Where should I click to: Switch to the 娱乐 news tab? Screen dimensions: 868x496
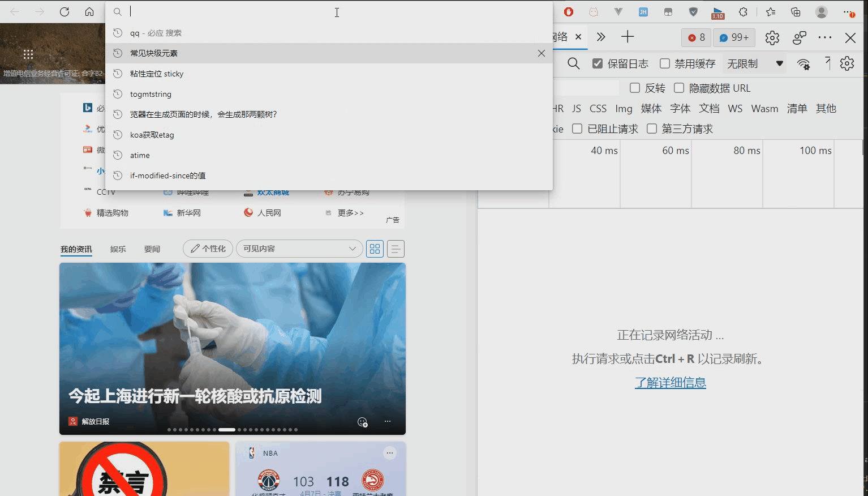pyautogui.click(x=118, y=249)
